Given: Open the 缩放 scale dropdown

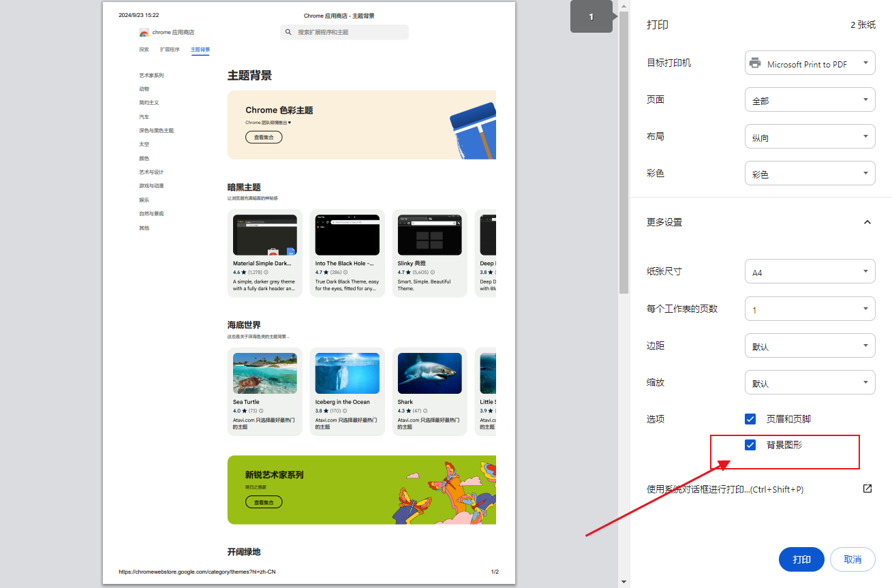Looking at the screenshot, I should click(810, 383).
